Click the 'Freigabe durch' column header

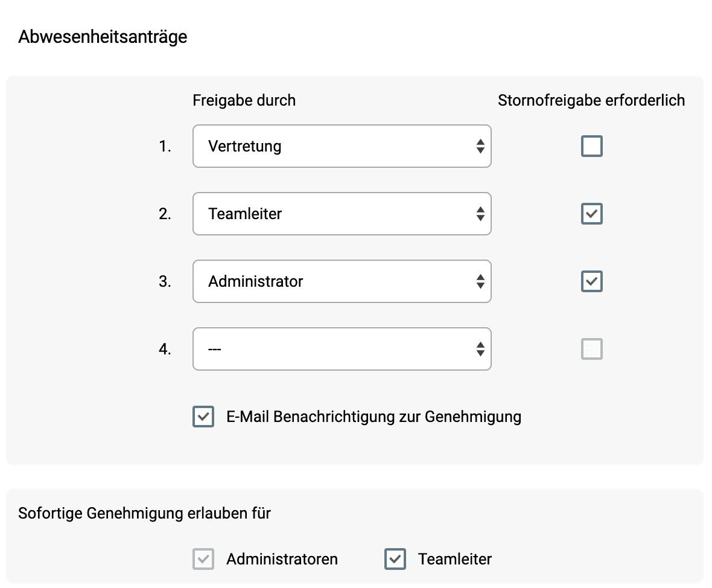click(x=244, y=100)
